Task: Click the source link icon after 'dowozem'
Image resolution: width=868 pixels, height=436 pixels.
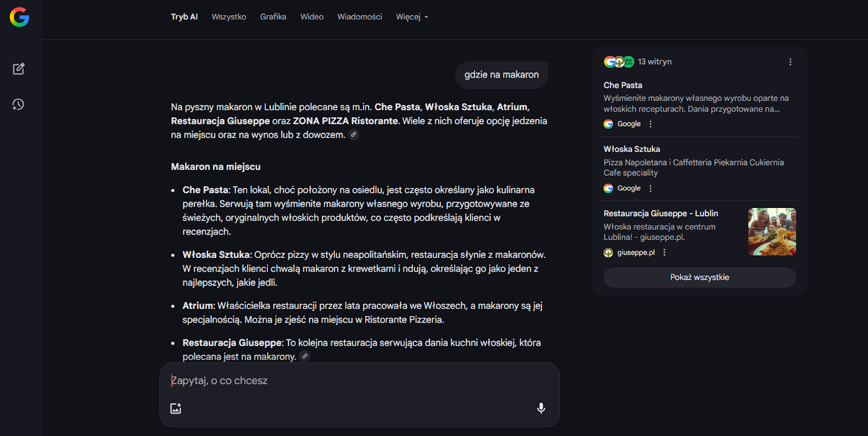Action: pyautogui.click(x=354, y=135)
